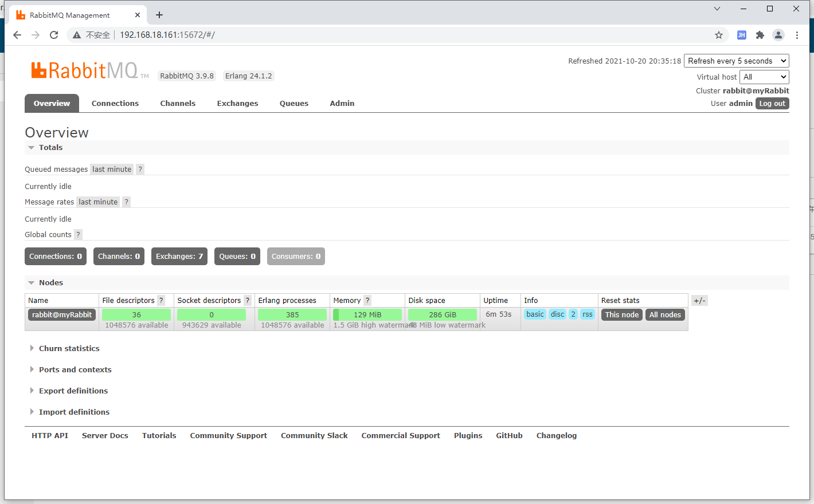Click the back navigation arrow
The height and width of the screenshot is (504, 814).
coord(17,35)
